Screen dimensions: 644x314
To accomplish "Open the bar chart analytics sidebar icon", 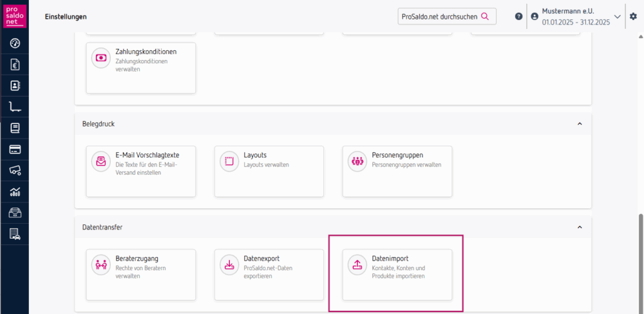I will 15,192.
